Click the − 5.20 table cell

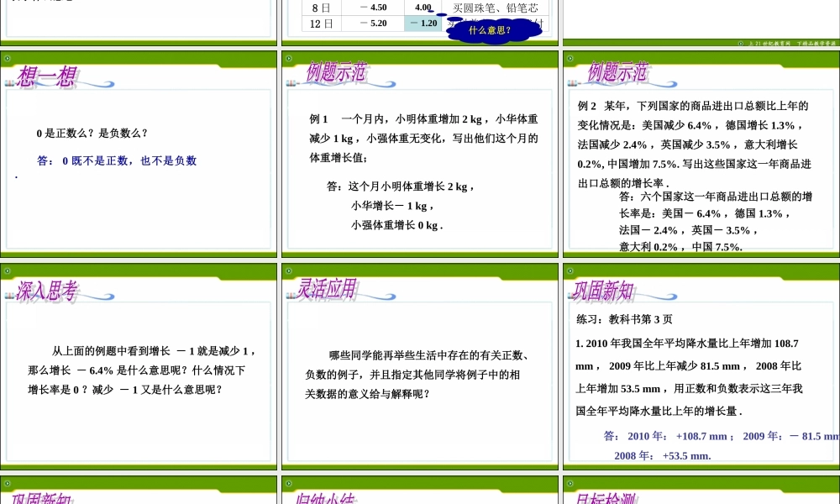[373, 24]
